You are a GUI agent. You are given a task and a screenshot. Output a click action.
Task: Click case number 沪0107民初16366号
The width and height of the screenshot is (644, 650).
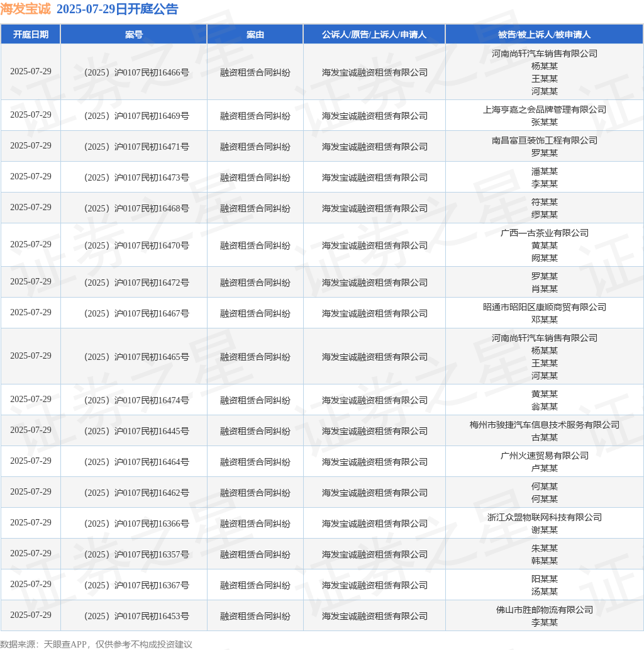(152, 524)
